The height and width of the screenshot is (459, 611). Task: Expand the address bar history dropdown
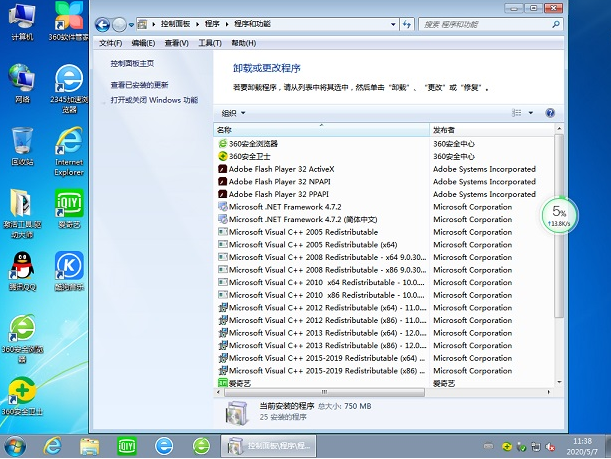coord(391,23)
